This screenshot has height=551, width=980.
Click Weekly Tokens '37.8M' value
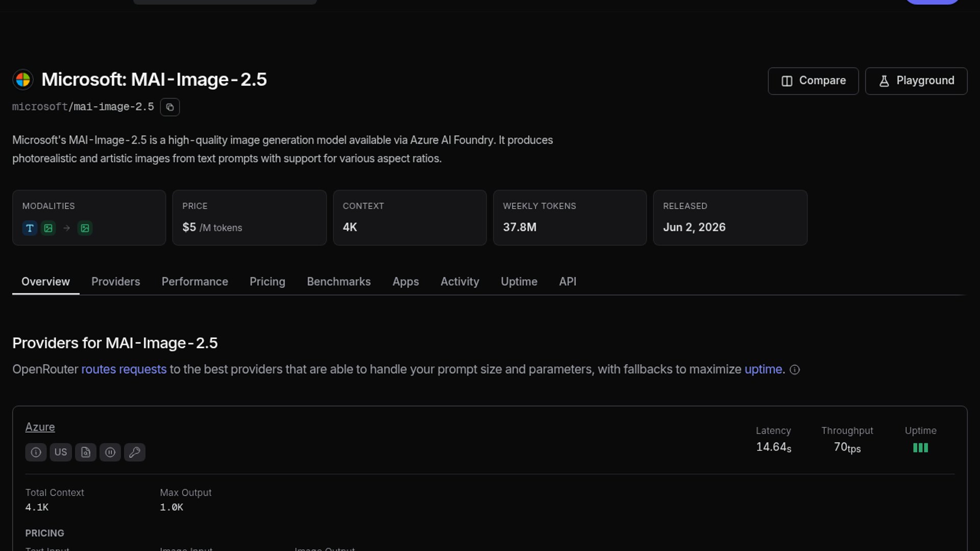pos(520,228)
